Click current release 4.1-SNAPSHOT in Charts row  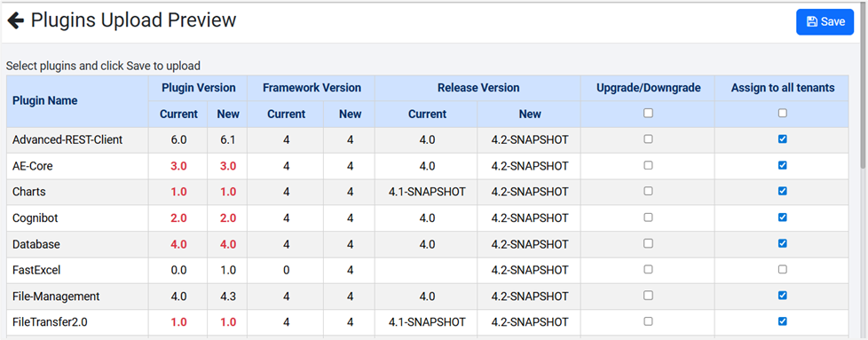coord(427,192)
